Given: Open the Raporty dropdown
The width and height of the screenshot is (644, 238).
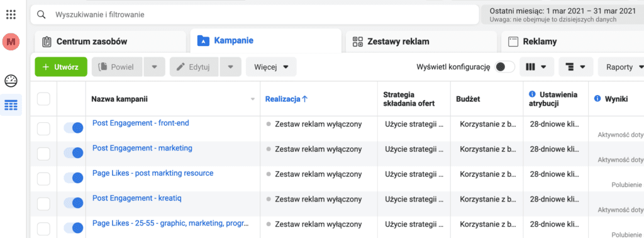Looking at the screenshot, I should tap(621, 67).
